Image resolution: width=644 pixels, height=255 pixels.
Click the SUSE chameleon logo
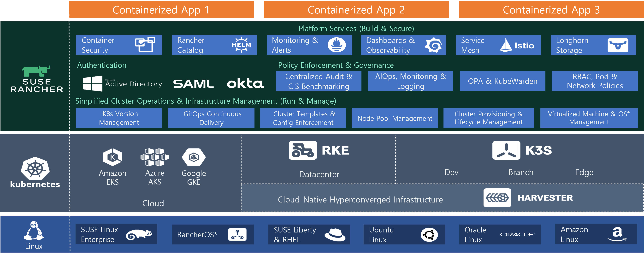pos(139,235)
